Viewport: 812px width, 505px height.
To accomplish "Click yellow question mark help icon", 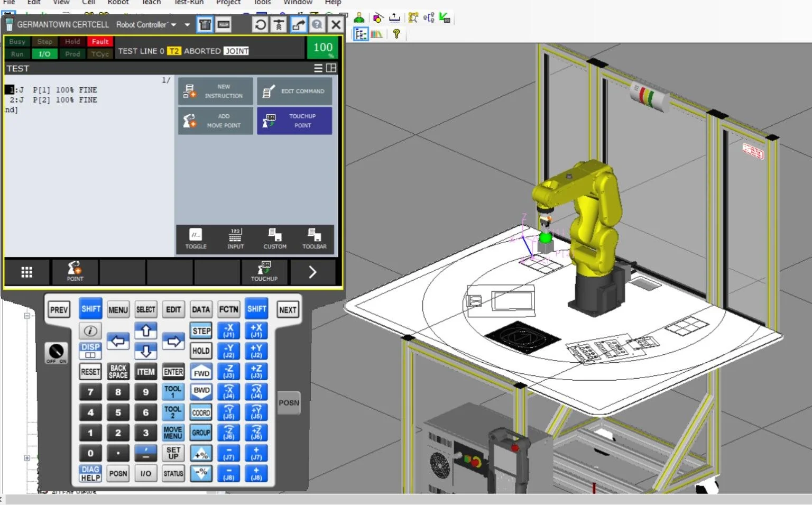I will click(396, 34).
